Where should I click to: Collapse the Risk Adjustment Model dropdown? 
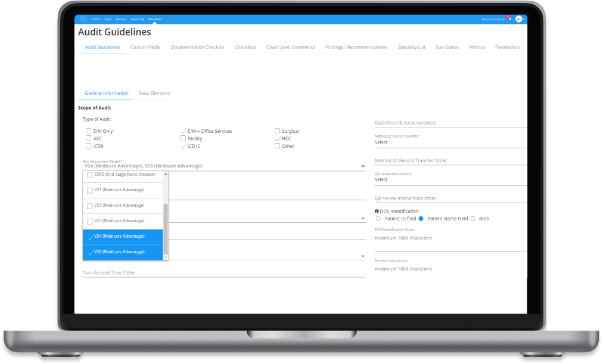(362, 166)
